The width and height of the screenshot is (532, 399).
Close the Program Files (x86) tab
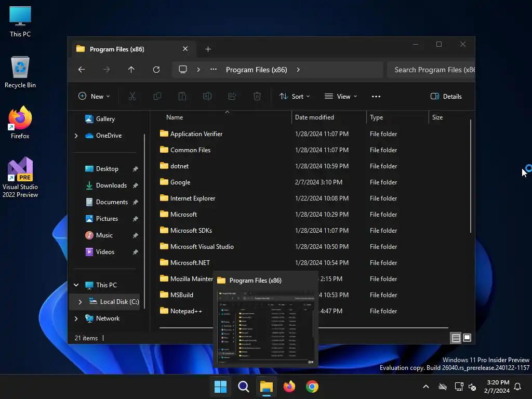(x=185, y=49)
